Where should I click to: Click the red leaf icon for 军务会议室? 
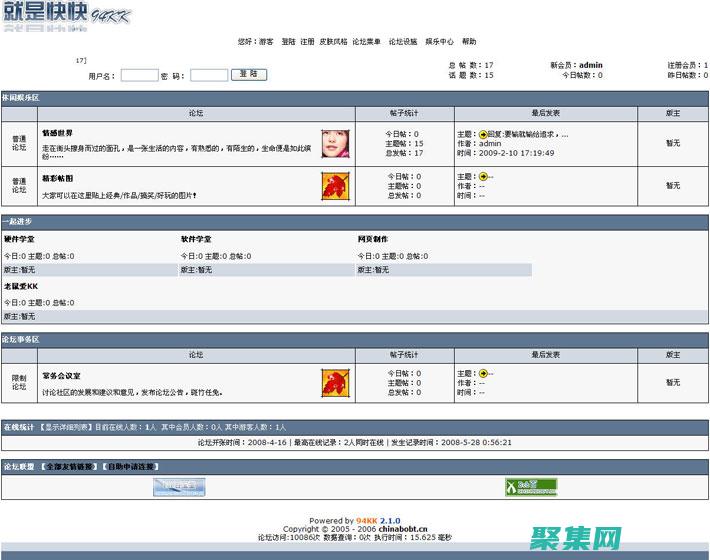click(x=335, y=381)
